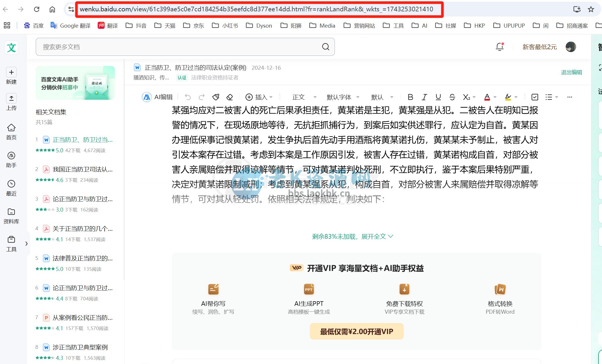Open the bullet list dropdown
Screen dimensions: 602x364
551,97
